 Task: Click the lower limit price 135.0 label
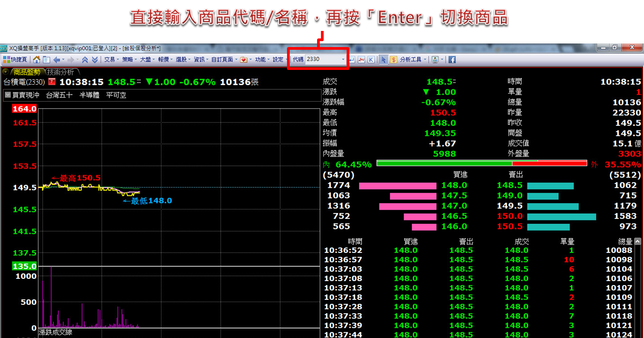coord(25,266)
